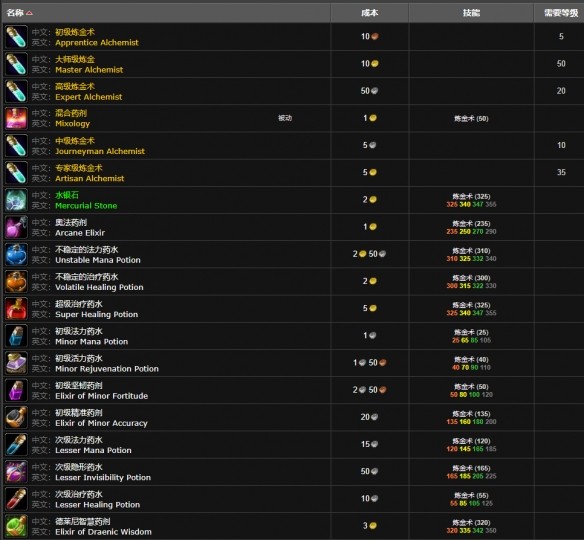
Task: Click the Elixir of Draenic Wisdom icon
Action: pos(16,526)
